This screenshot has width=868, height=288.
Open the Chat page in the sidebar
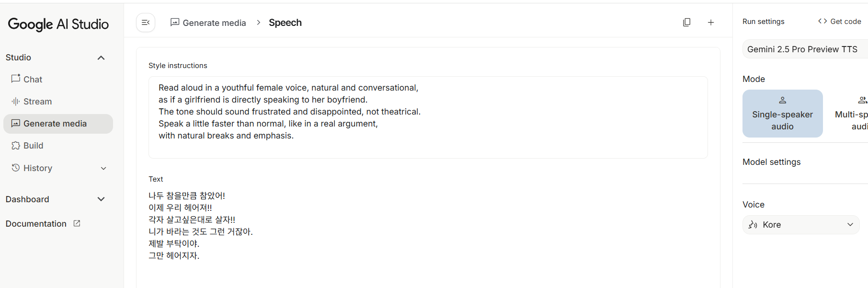click(33, 80)
